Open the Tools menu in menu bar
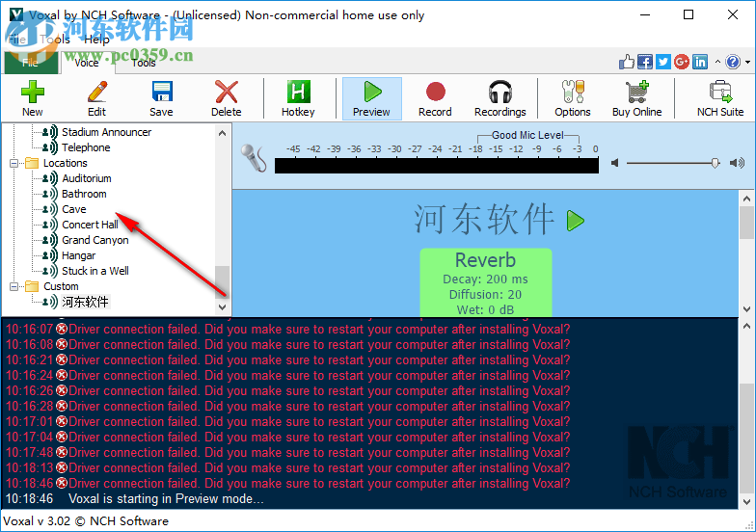Image resolution: width=756 pixels, height=532 pixels. [55, 39]
